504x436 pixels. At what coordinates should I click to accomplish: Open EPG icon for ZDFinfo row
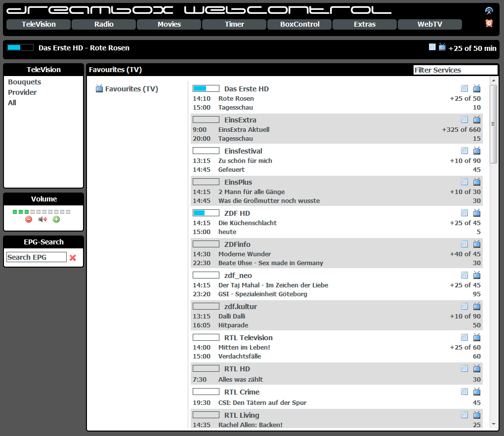pyautogui.click(x=464, y=244)
